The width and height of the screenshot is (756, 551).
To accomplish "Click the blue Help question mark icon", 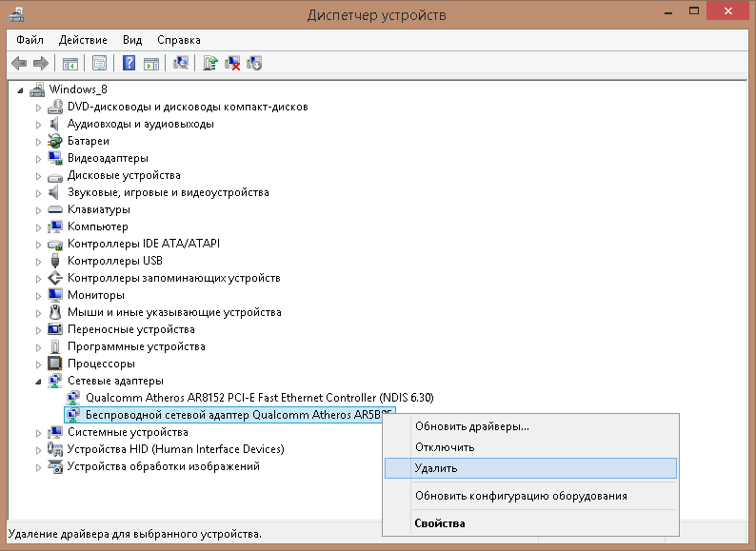I will point(129,63).
